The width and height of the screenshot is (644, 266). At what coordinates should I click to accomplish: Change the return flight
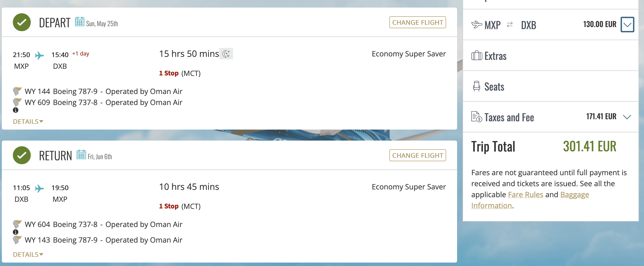click(x=417, y=155)
